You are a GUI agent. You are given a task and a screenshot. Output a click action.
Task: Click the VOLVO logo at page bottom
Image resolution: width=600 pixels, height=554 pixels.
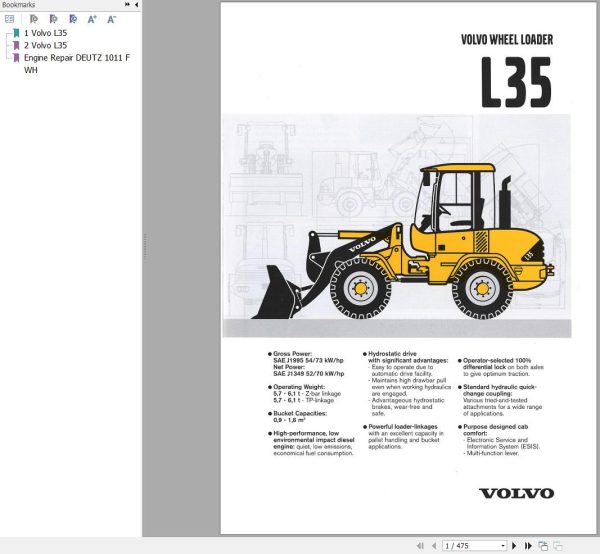tap(516, 493)
